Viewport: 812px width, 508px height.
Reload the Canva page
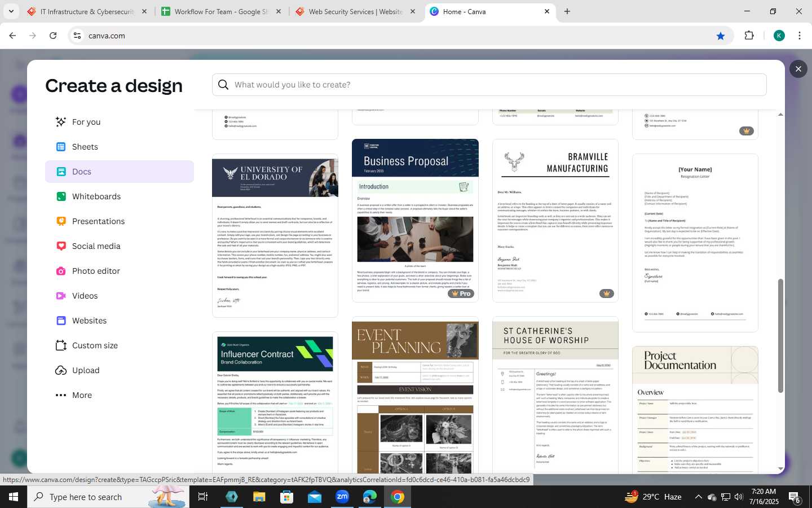(x=53, y=36)
